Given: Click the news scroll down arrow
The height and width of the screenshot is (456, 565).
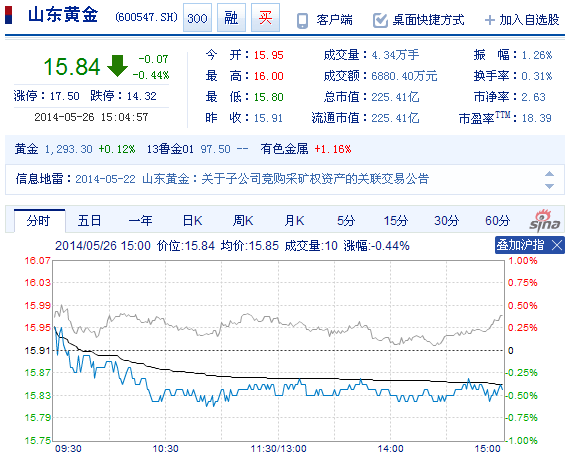Looking at the screenshot, I should pyautogui.click(x=550, y=186).
